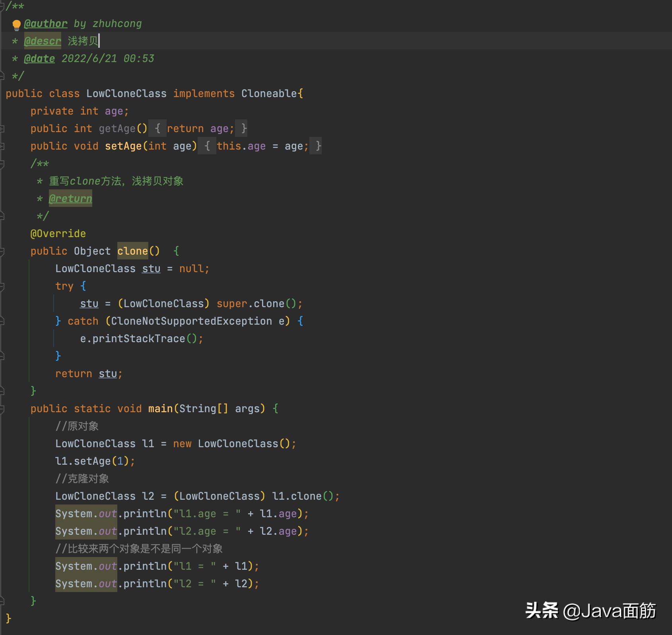Collapse the main method using gutter fold marker

2,409
